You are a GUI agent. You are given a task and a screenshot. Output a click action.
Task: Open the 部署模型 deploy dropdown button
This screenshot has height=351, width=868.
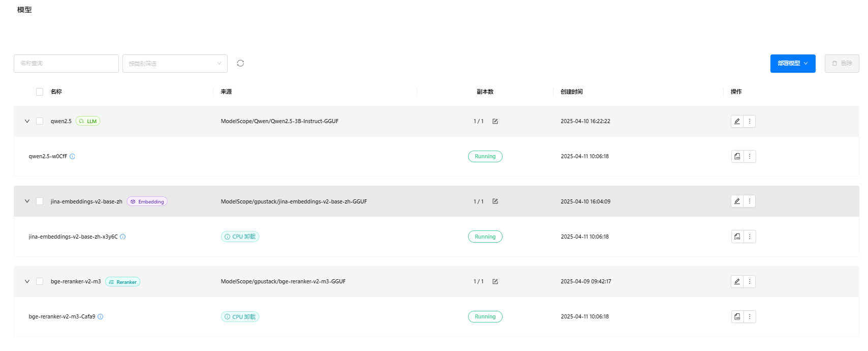pyautogui.click(x=793, y=64)
